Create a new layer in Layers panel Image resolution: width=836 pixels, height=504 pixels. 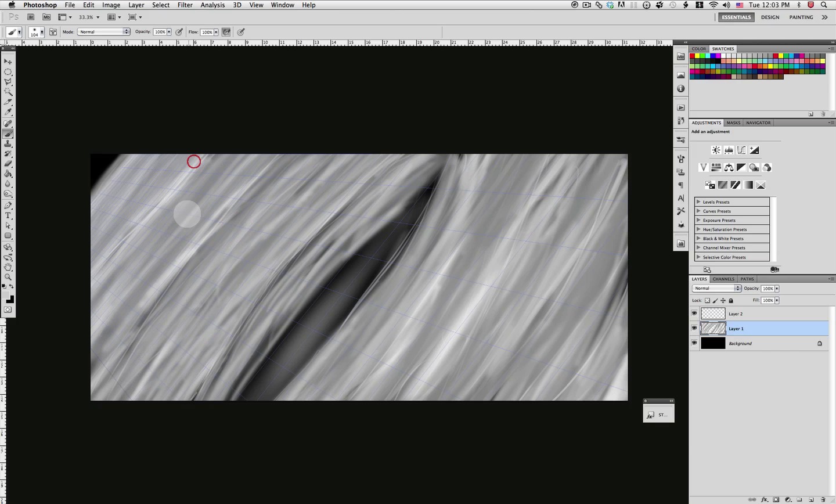click(811, 499)
